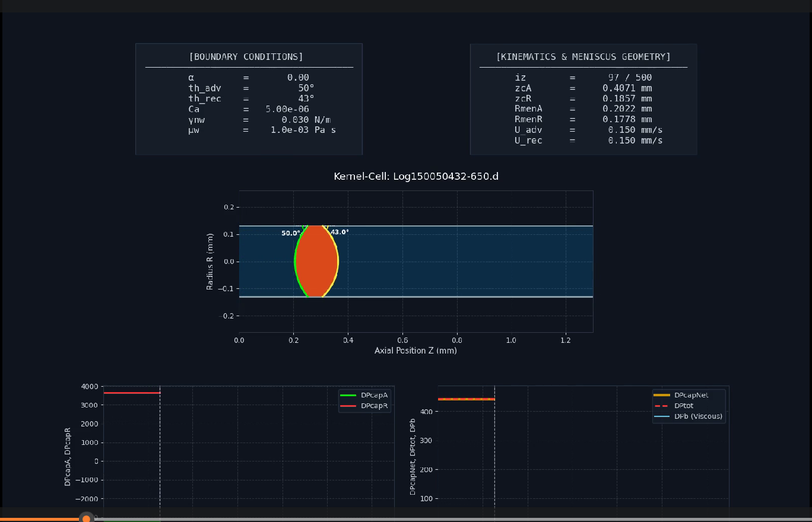
Task: Click the Kernel-Cell Log150050432-650.d plot title
Action: [x=415, y=176]
